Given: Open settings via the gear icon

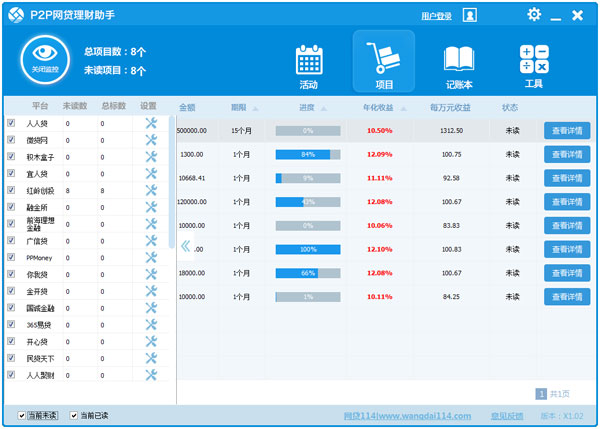Looking at the screenshot, I should point(534,15).
